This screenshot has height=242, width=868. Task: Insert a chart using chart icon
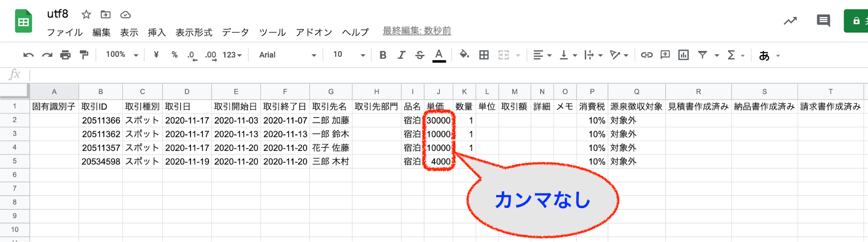(x=683, y=55)
